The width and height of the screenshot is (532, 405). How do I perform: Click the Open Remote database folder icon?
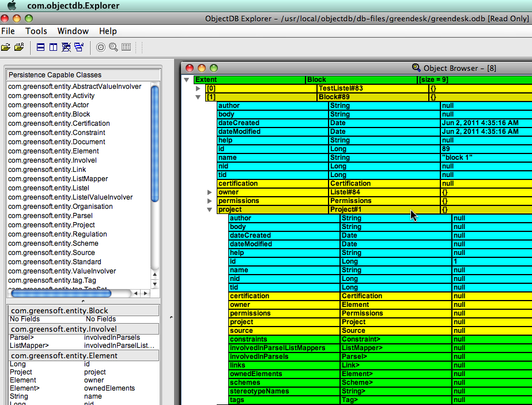(19, 47)
